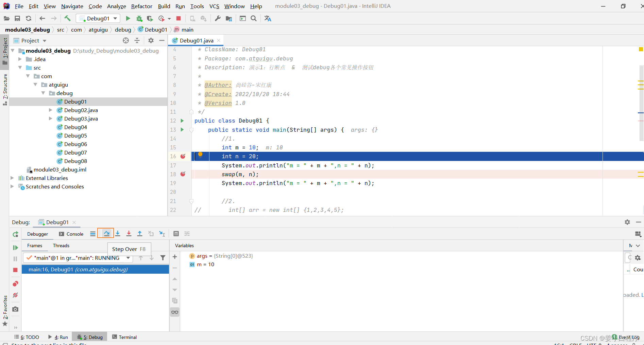Viewport: 644px width, 345px height.
Task: Open the Navigate menu
Action: [72, 6]
